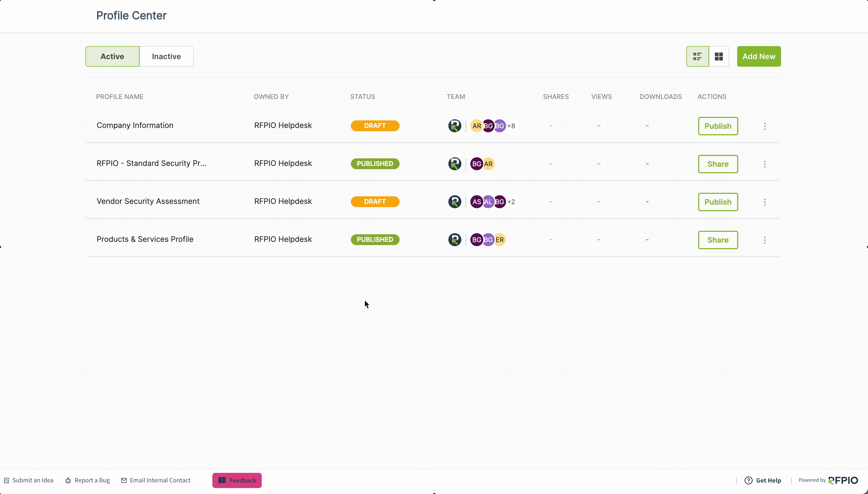Click BG avatar in RFPIO - Standard Security row

[x=476, y=164]
